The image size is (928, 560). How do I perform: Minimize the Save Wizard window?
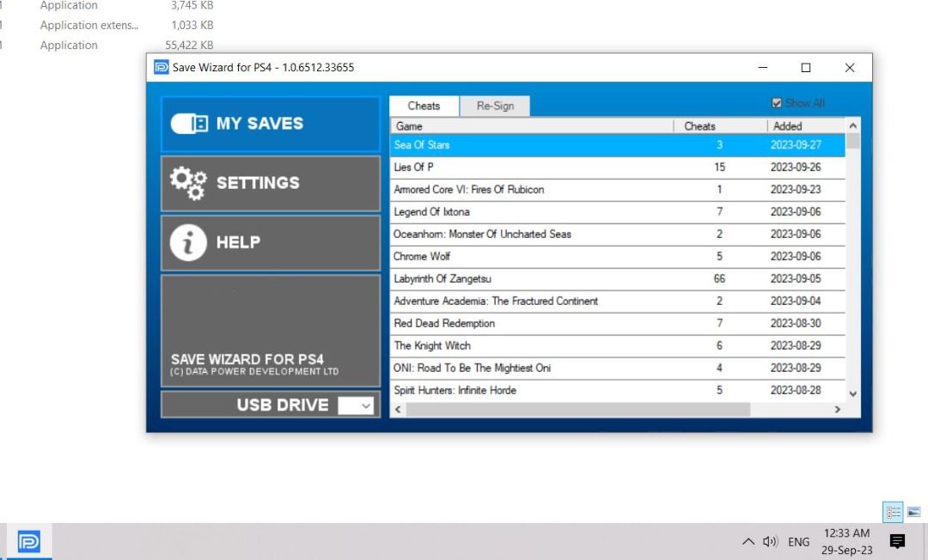(x=763, y=67)
